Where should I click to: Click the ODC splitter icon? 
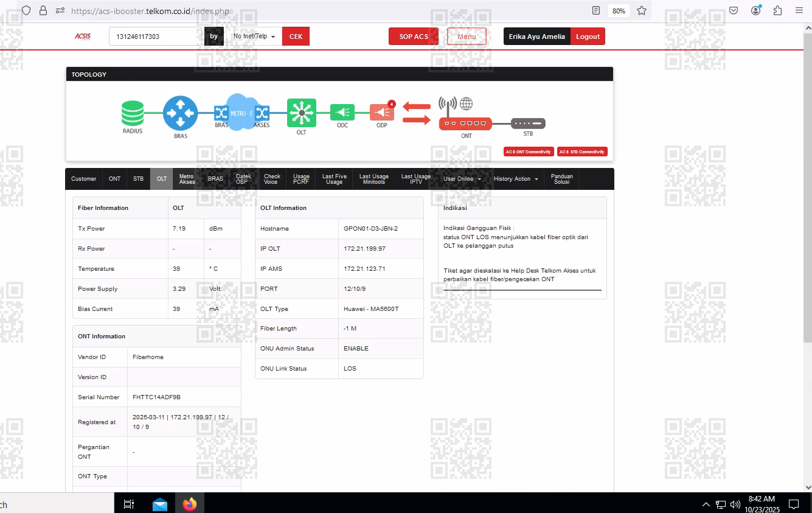tap(342, 113)
